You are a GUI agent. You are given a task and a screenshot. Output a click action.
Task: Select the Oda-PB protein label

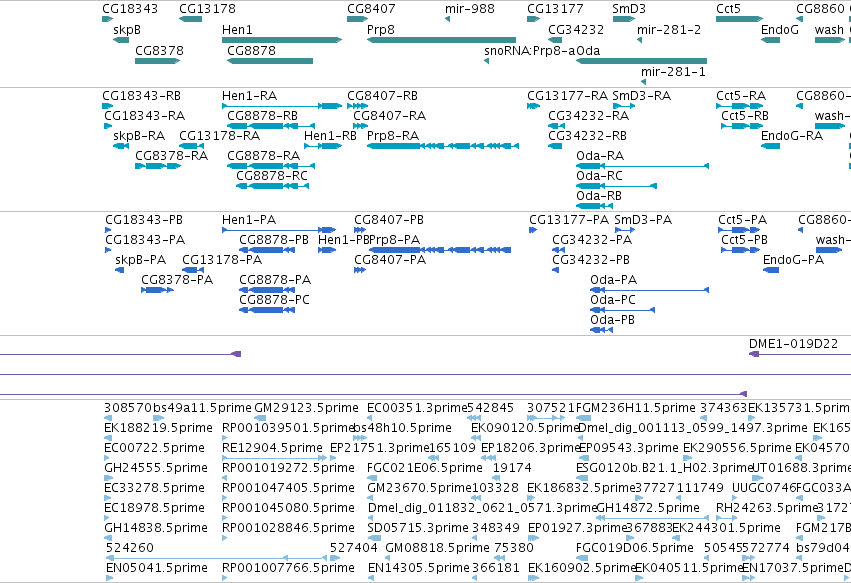point(612,320)
